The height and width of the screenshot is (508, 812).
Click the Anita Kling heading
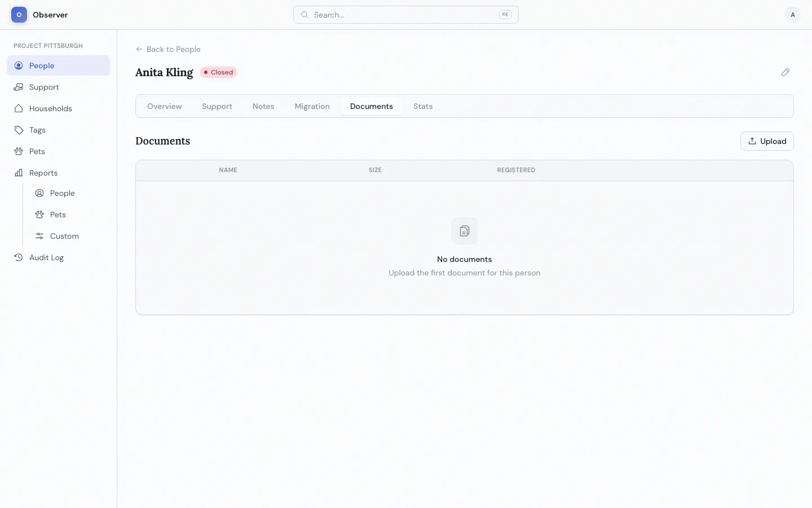pos(164,72)
